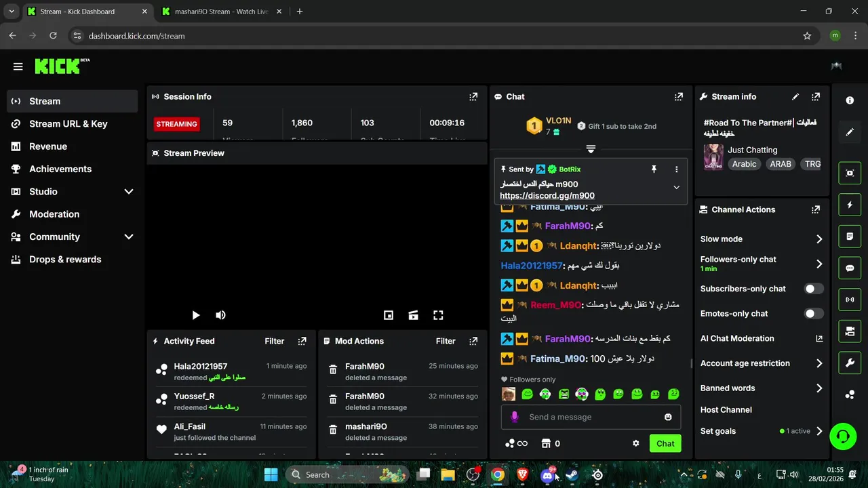Viewport: 868px width, 488px height.
Task: Click the channel points infinity balance in chat
Action: (516, 443)
